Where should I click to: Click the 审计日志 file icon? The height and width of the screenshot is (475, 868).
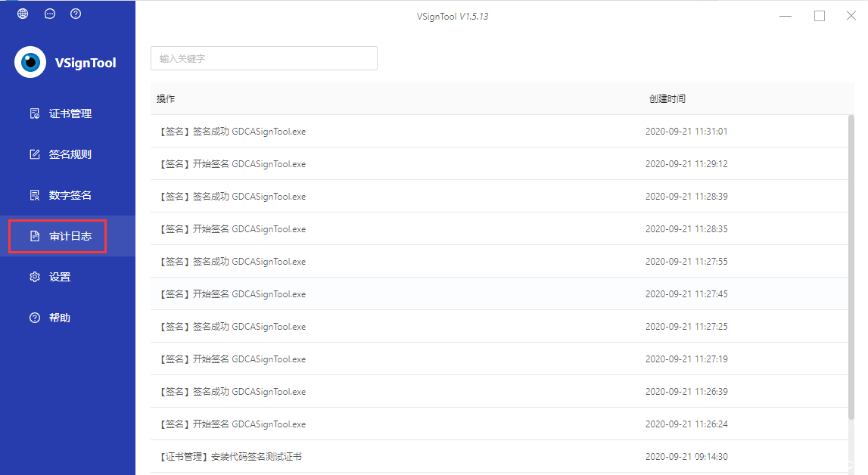click(x=35, y=236)
